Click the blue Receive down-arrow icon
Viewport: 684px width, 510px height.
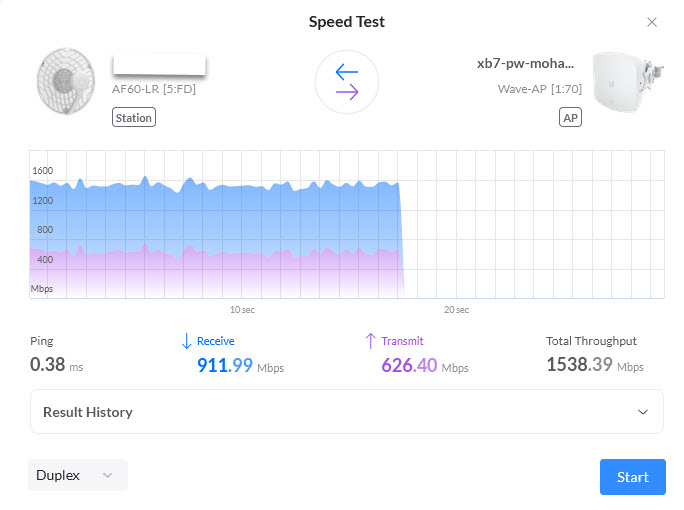coord(186,341)
